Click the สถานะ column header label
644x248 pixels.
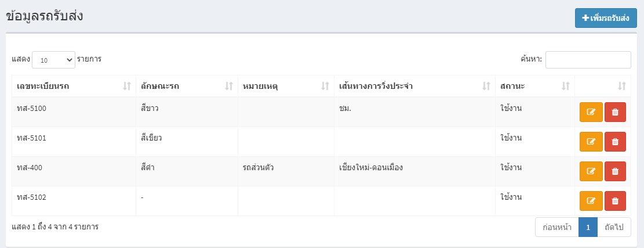point(512,87)
